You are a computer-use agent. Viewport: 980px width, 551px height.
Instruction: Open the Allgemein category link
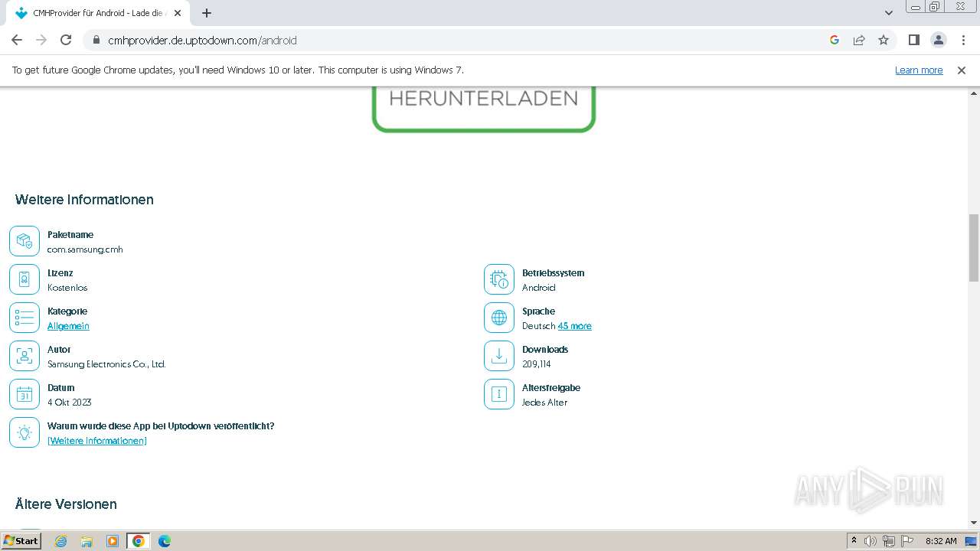(x=68, y=326)
